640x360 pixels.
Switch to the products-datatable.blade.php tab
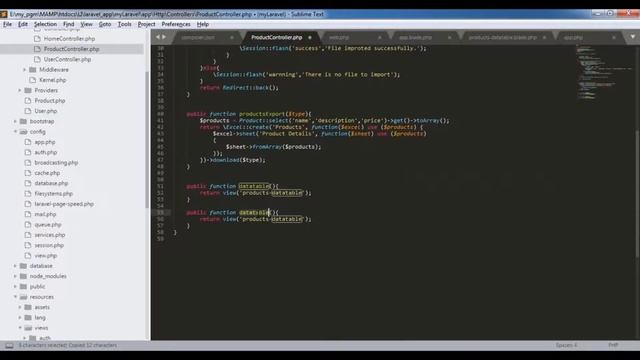(502, 38)
